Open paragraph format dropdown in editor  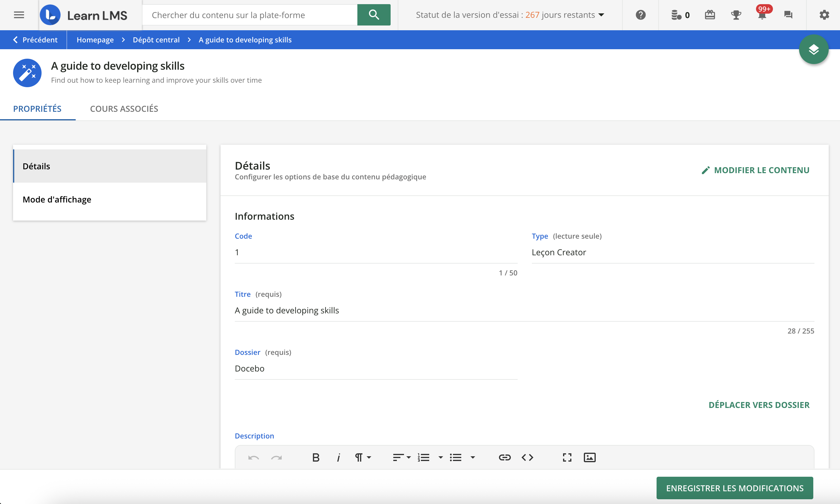point(363,457)
